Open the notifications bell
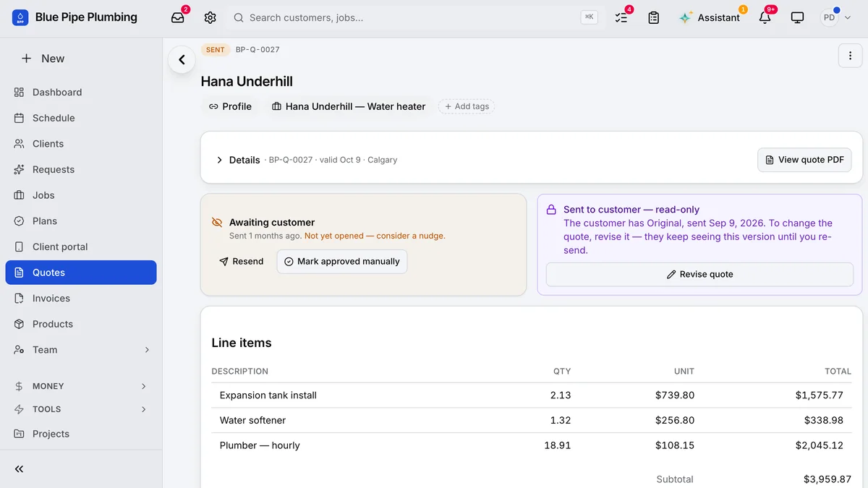Viewport: 868px width, 488px height. [x=765, y=17]
